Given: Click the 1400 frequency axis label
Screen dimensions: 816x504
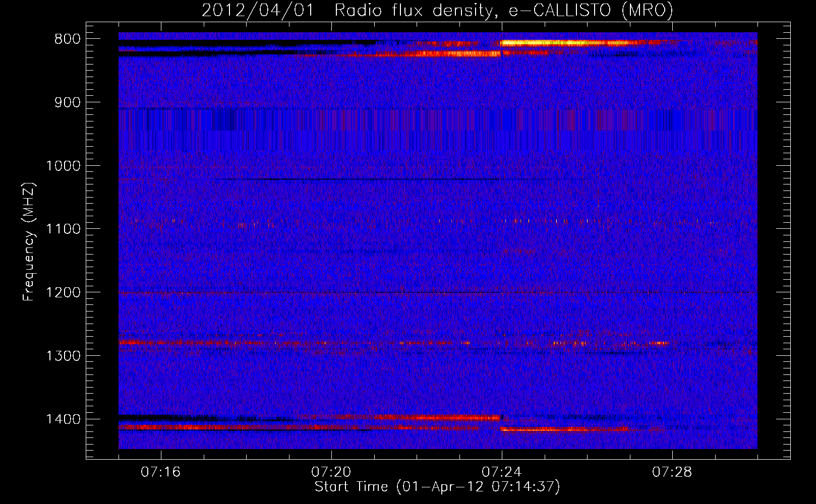Looking at the screenshot, I should (63, 419).
